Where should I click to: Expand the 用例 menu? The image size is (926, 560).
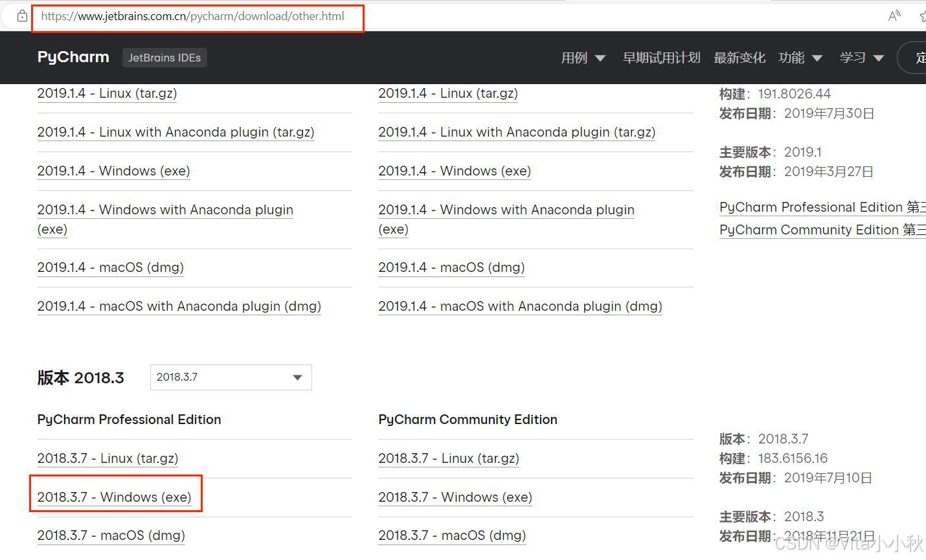[583, 58]
